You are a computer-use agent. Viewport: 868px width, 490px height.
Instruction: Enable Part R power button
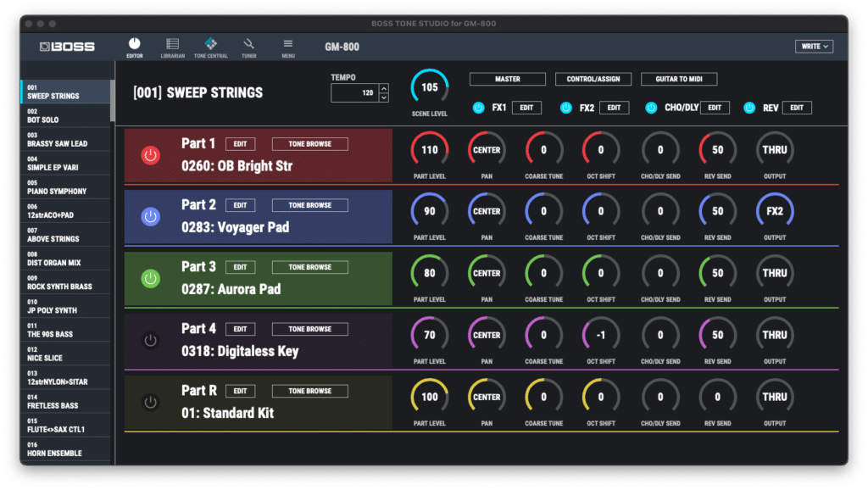click(x=150, y=403)
